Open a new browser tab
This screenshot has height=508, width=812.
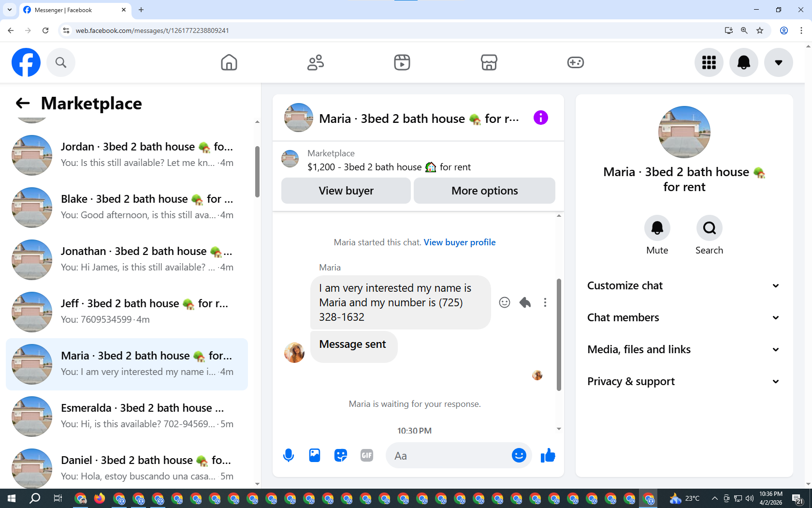coord(141,10)
